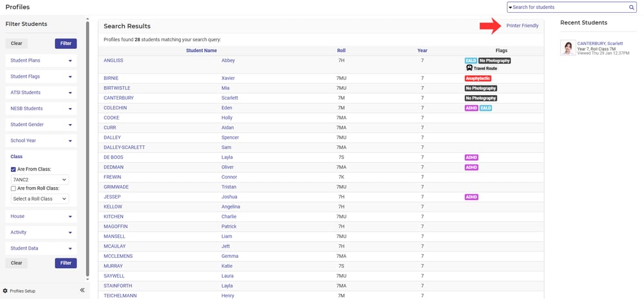Click the search magnifier icon
Image resolution: width=644 pixels, height=299 pixels.
pyautogui.click(x=632, y=7)
